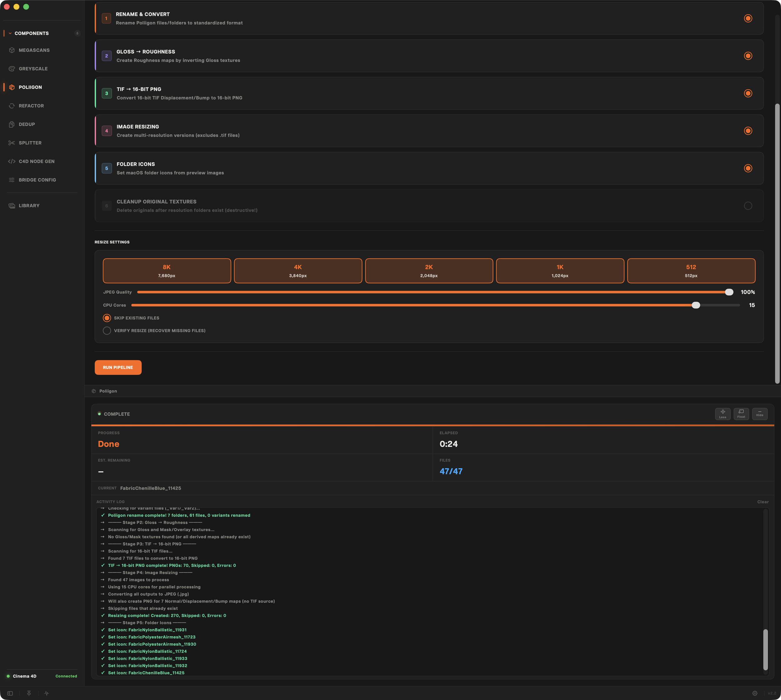Click the Dedup sidebar icon
The image size is (781, 700).
click(x=12, y=124)
